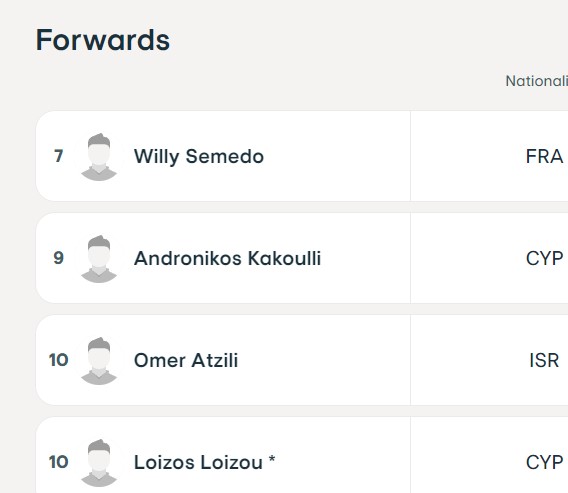The height and width of the screenshot is (493, 568).
Task: Click shirt number 7 beside Willy Semedo
Action: [x=59, y=156]
